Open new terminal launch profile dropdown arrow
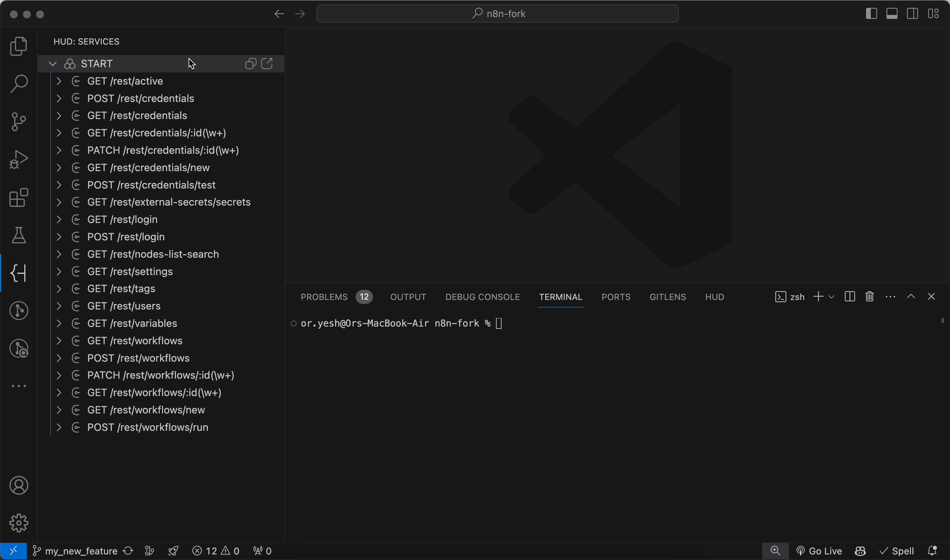 (x=832, y=297)
